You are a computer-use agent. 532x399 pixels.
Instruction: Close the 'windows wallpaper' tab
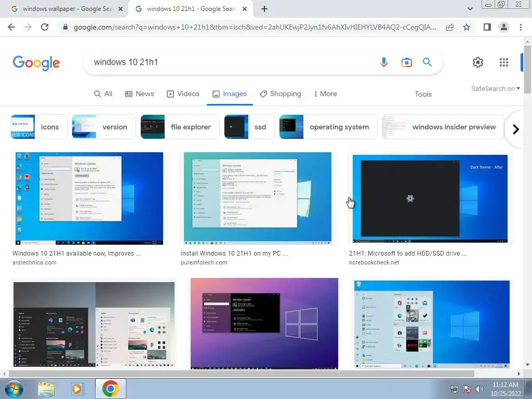tap(121, 9)
